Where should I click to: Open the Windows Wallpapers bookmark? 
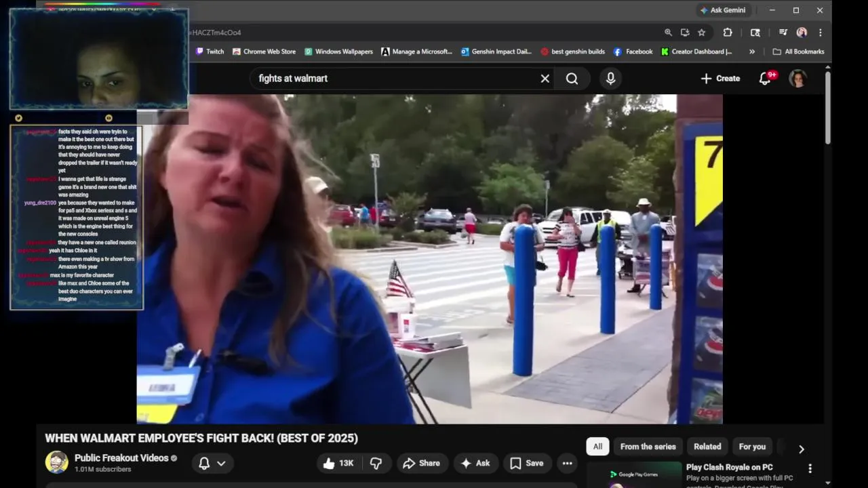click(338, 52)
